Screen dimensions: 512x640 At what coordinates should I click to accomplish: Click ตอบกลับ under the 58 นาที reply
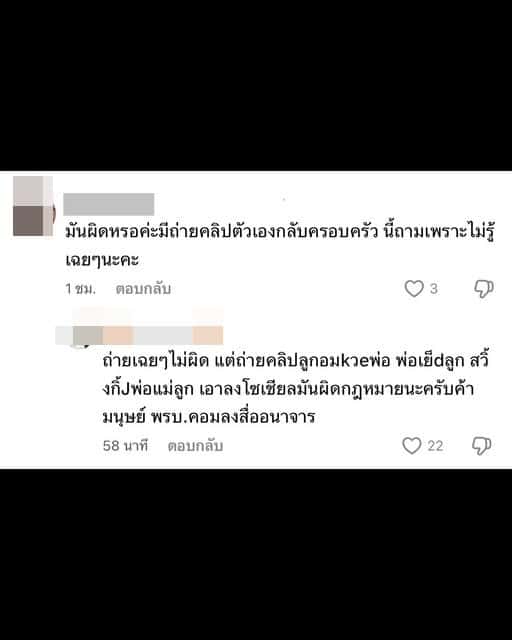[x=195, y=446]
